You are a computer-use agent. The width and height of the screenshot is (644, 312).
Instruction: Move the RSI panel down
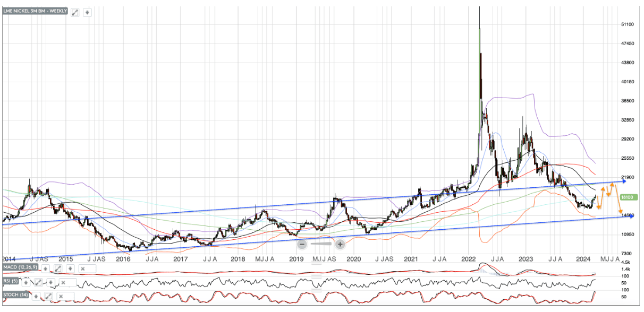50,282
